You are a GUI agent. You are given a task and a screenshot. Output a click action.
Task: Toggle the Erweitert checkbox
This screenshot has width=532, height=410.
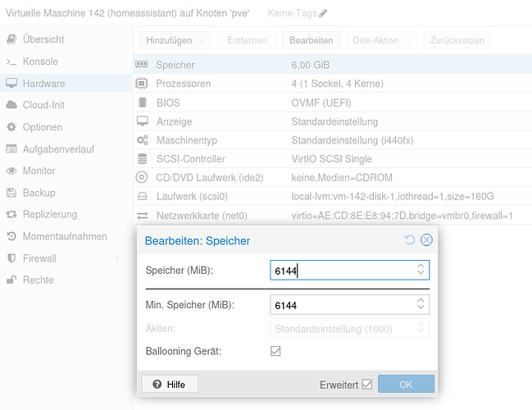367,385
